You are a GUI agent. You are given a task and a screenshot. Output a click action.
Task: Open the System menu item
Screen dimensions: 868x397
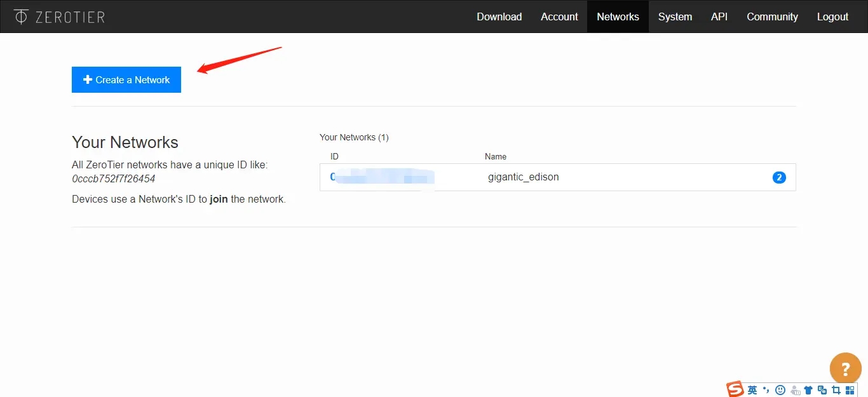coord(675,17)
